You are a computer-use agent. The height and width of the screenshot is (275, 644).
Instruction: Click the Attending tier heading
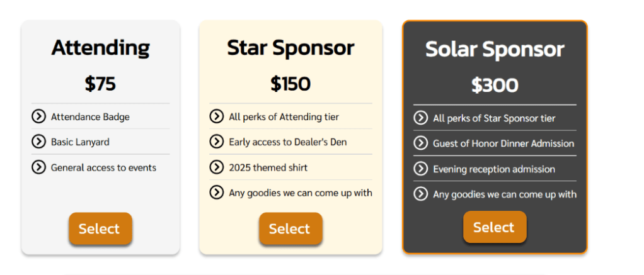(100, 48)
